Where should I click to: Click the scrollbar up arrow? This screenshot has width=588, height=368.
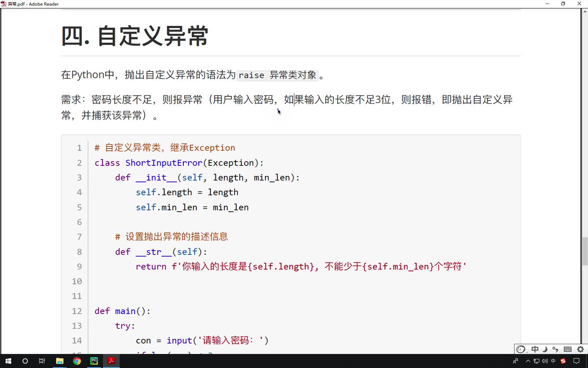tap(584, 12)
